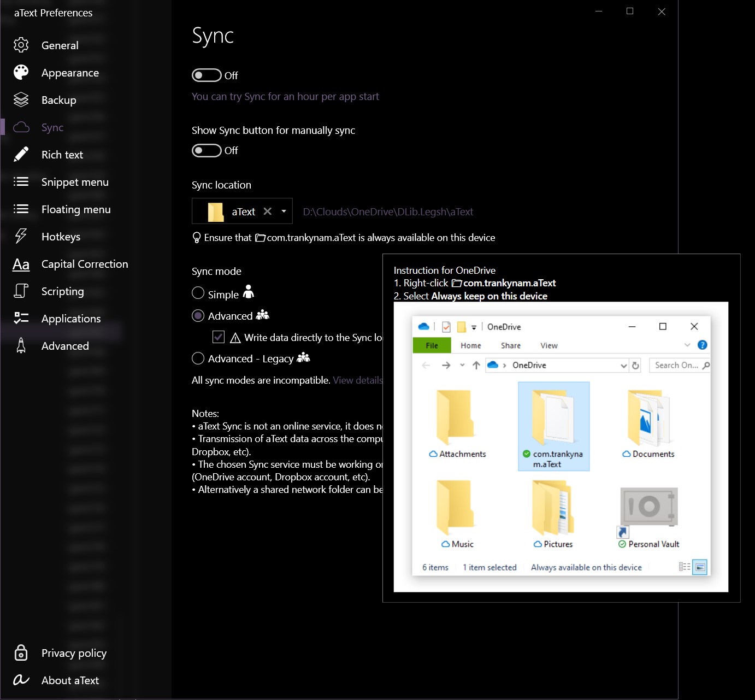Open Hotkeys lightning bolt icon
This screenshot has height=700, width=755.
click(x=21, y=237)
